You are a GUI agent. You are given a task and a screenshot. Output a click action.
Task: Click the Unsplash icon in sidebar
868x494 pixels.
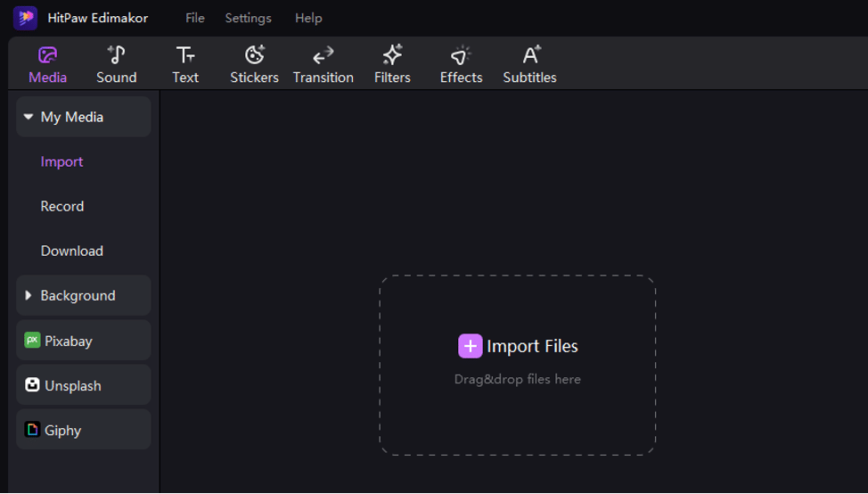pos(32,385)
